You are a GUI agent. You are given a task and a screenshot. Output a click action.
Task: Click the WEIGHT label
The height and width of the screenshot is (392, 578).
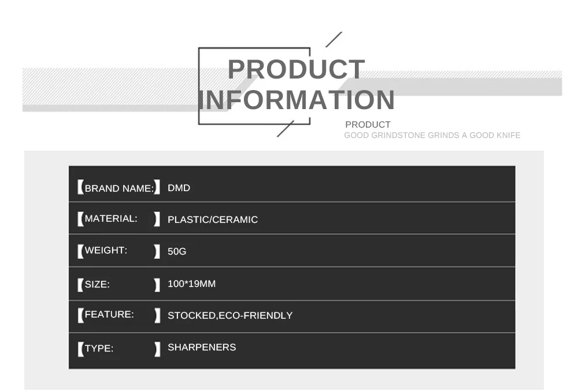tap(106, 251)
